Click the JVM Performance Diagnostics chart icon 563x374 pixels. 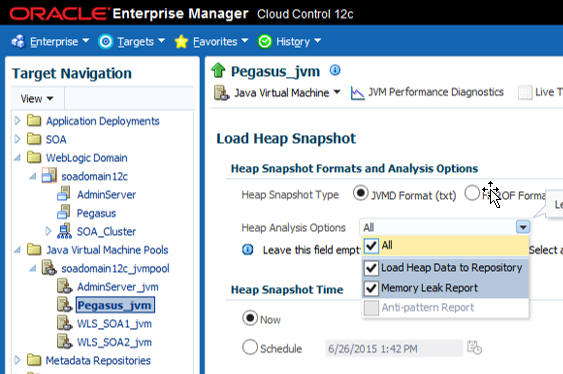[x=357, y=93]
